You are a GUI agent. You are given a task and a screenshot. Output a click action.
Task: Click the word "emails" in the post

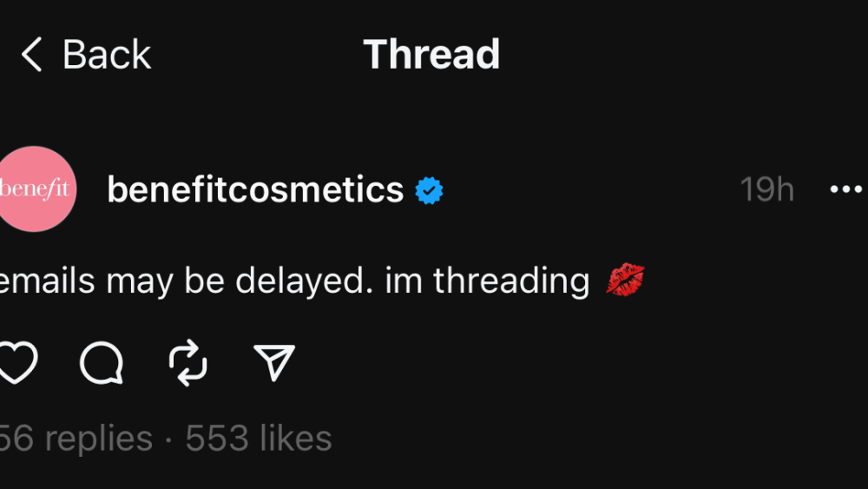(x=48, y=281)
